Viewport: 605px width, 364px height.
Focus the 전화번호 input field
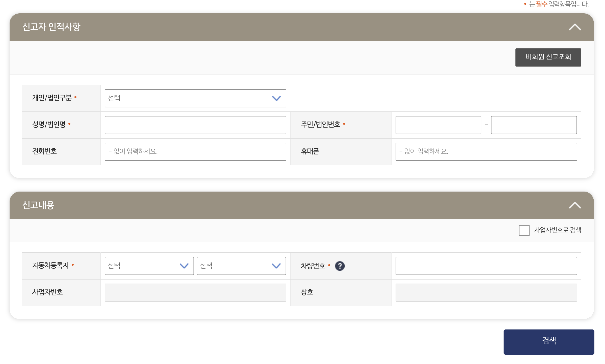tap(195, 152)
